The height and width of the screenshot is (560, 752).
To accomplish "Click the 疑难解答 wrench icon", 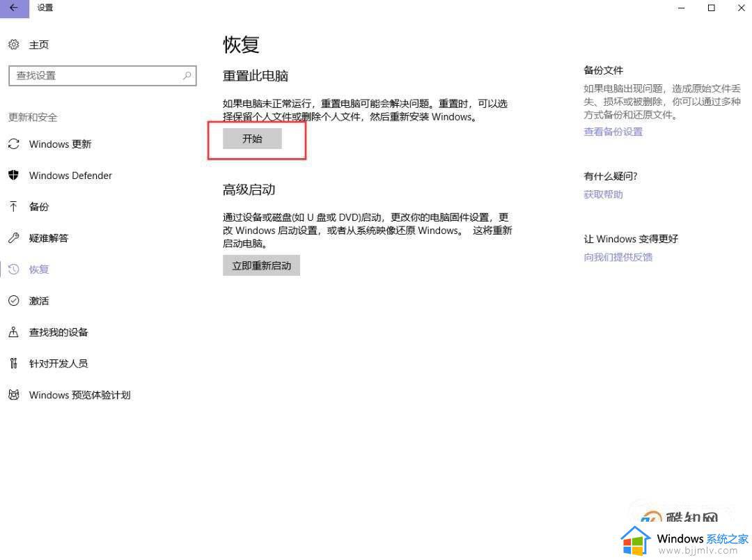I will tap(13, 238).
